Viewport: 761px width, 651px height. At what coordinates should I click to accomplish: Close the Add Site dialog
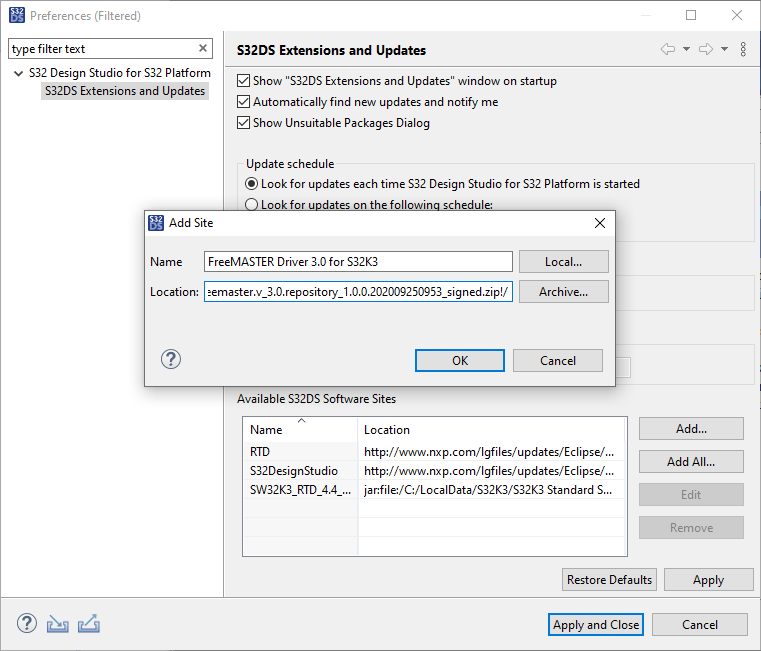point(600,223)
